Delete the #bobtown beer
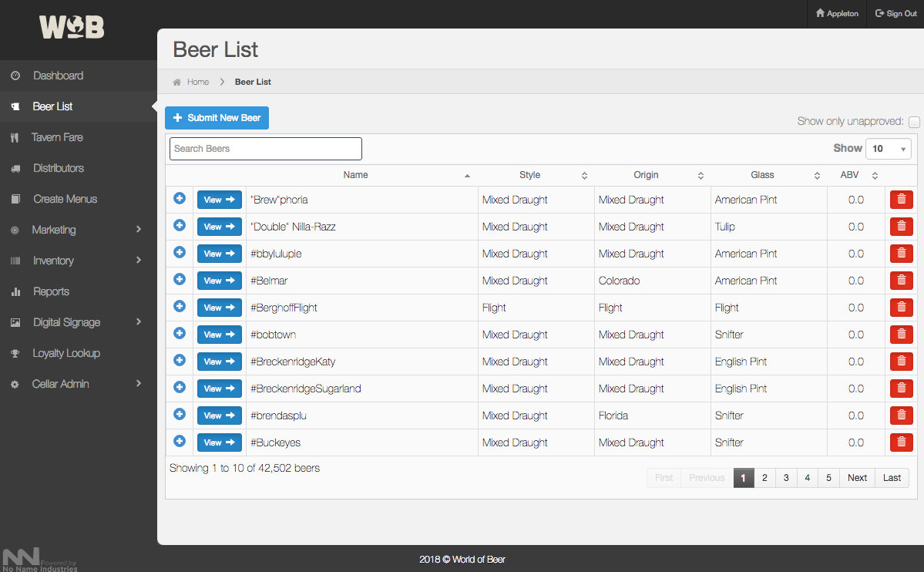The height and width of the screenshot is (572, 924). 901,335
